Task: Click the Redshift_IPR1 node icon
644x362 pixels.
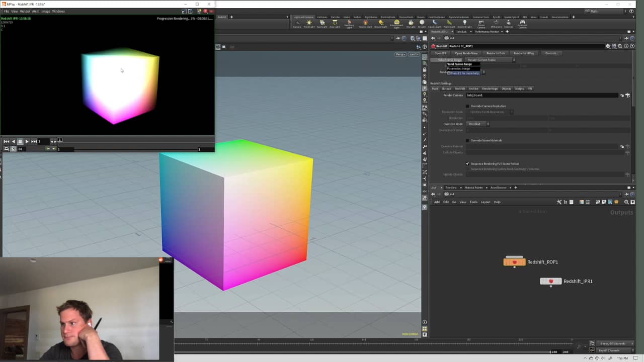Action: (550, 281)
